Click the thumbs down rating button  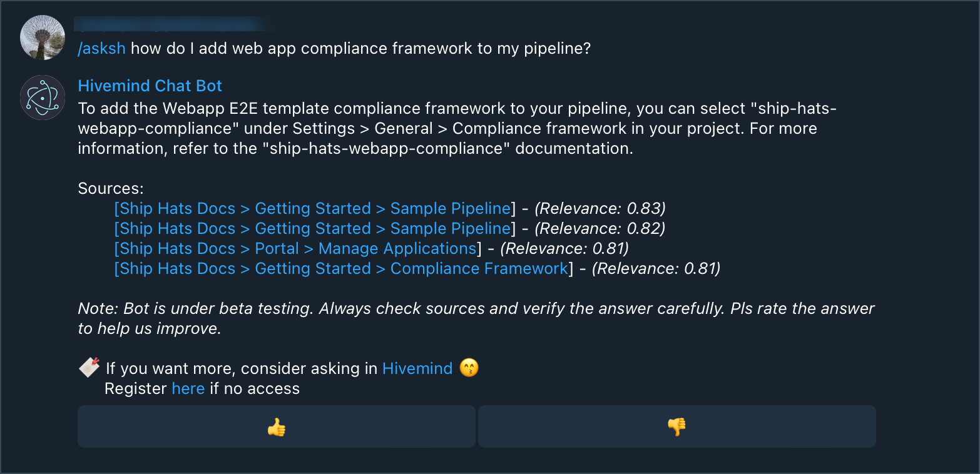pos(677,426)
